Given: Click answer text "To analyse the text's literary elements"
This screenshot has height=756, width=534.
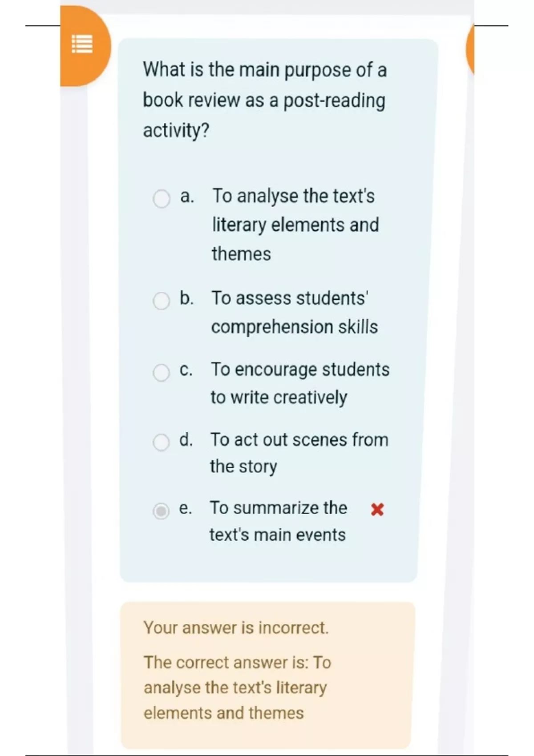Looking at the screenshot, I should pos(295,225).
